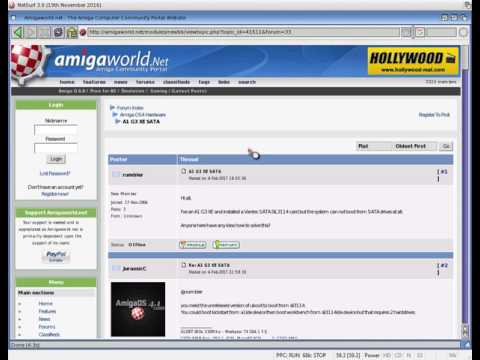Image resolution: width=480 pixels, height=360 pixels.
Task: Click the second button in post one's footer
Action: (226, 245)
